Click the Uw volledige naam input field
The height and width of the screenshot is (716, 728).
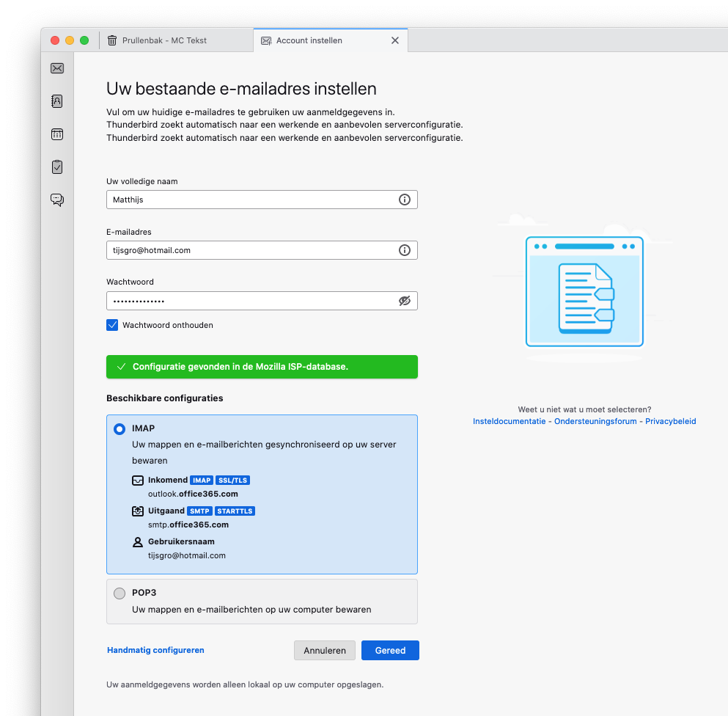[249, 200]
